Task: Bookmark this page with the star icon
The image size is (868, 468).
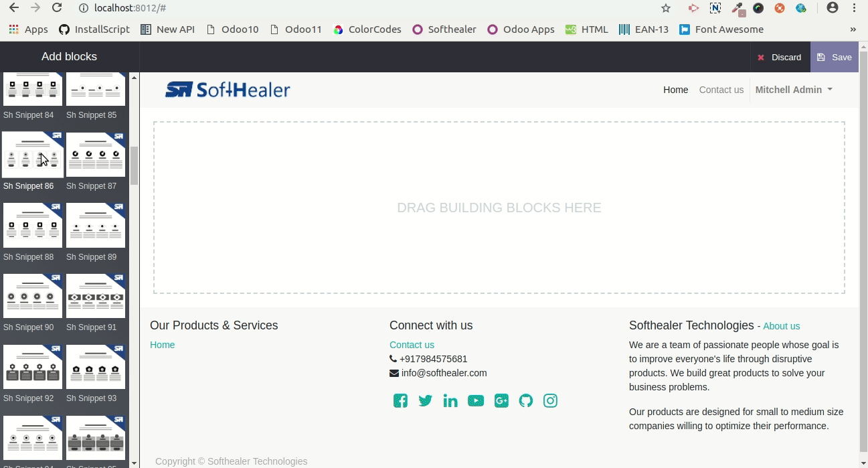Action: point(665,8)
